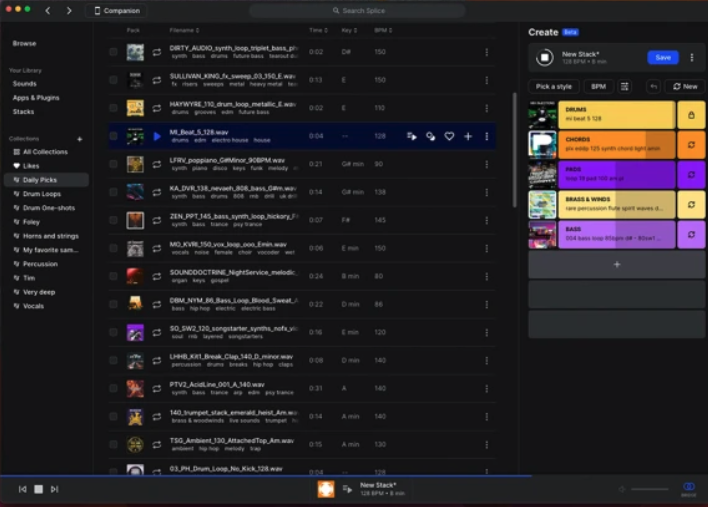Select checkbox for MI_Beat_5_128.wav
Viewport: 708px width, 507px height.
(x=113, y=136)
